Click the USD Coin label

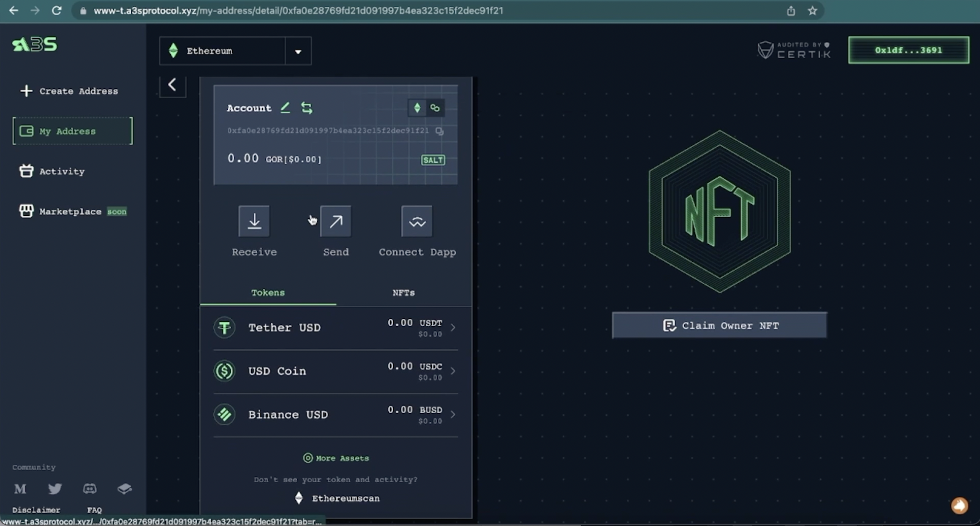click(277, 371)
